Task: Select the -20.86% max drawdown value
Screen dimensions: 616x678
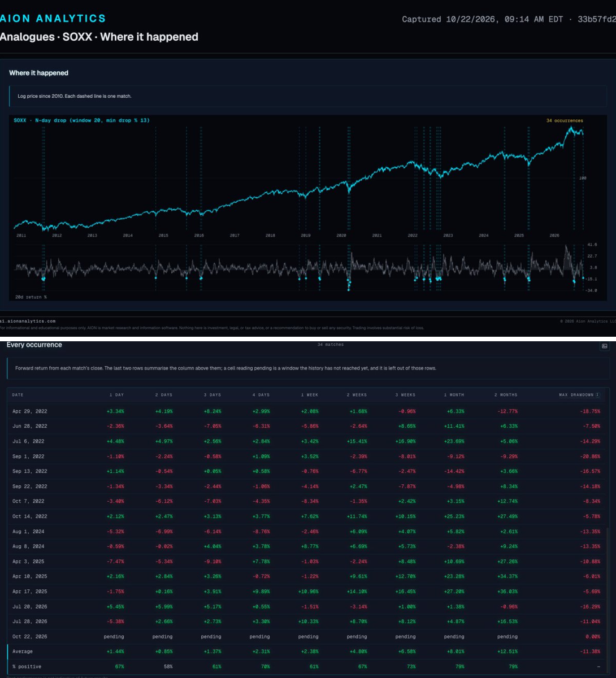Action: [589, 456]
